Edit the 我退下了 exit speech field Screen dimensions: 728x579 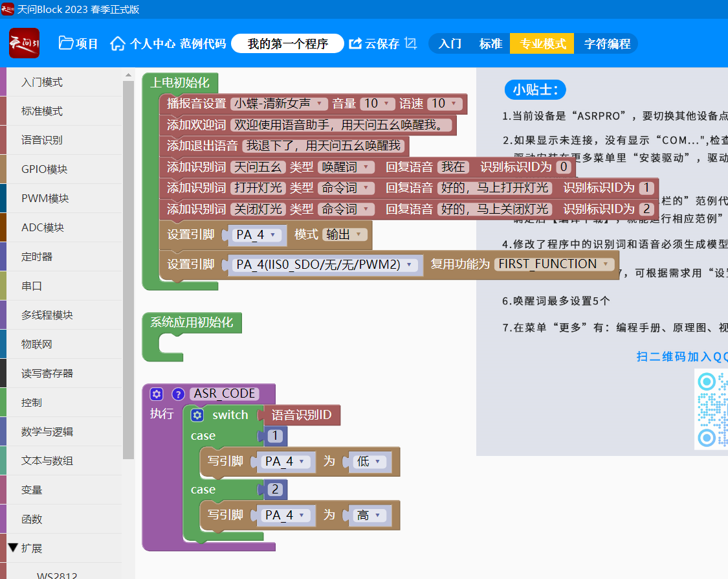click(323, 146)
